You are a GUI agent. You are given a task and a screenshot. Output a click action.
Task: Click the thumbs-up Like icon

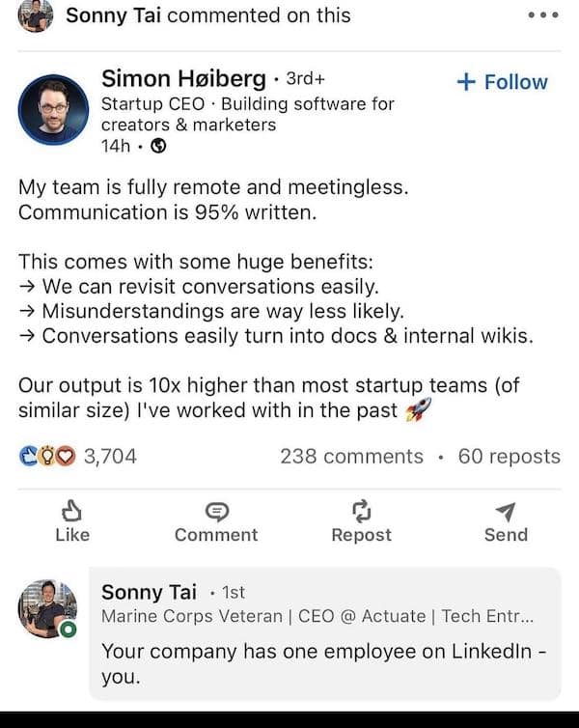pyautogui.click(x=71, y=512)
